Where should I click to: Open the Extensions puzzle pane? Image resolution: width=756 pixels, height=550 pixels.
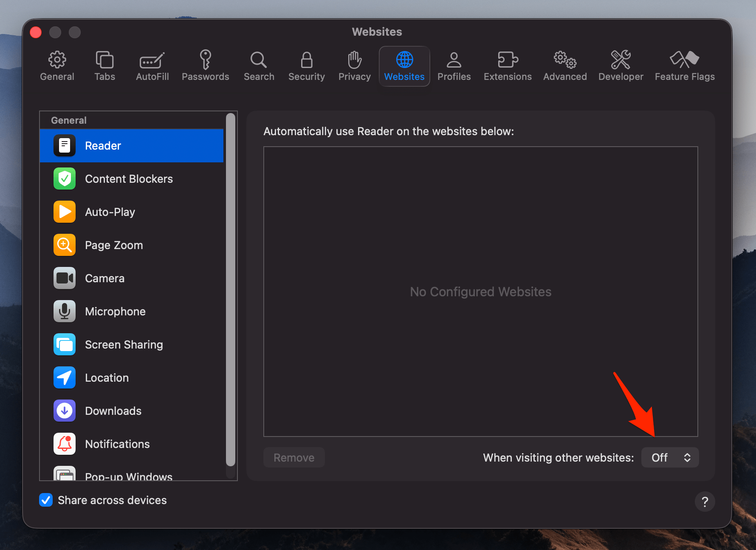pyautogui.click(x=508, y=66)
